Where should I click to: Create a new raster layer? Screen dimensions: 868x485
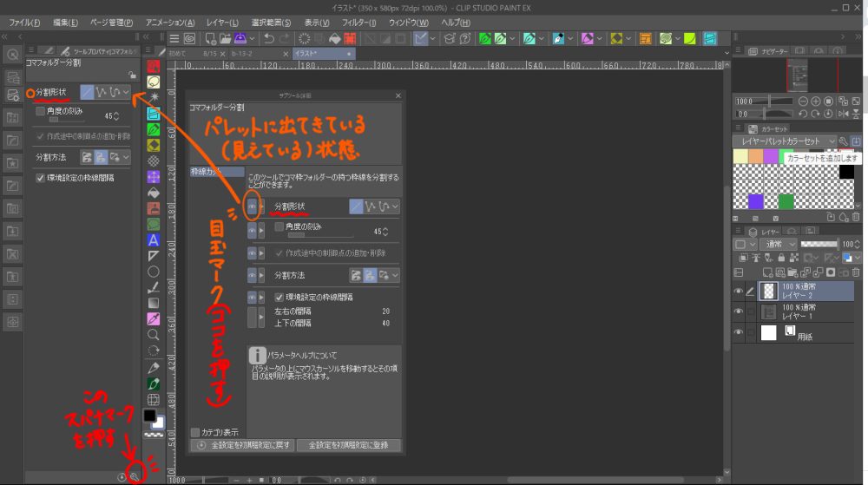point(767,272)
